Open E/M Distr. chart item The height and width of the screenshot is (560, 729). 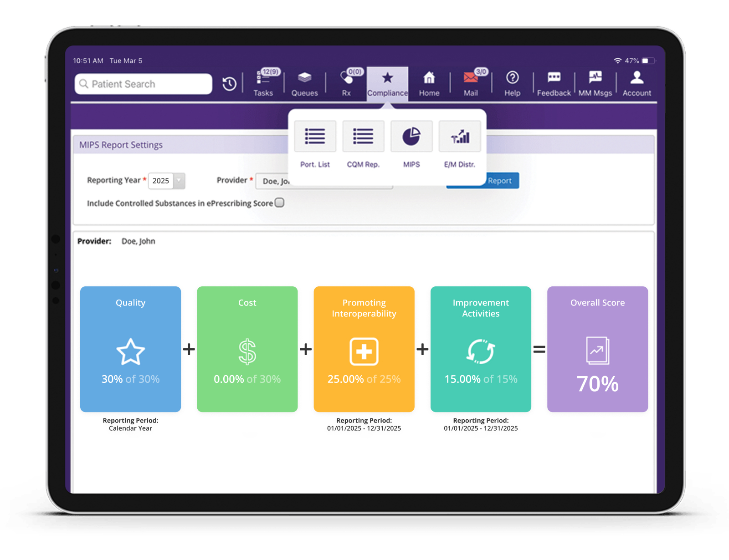[460, 145]
